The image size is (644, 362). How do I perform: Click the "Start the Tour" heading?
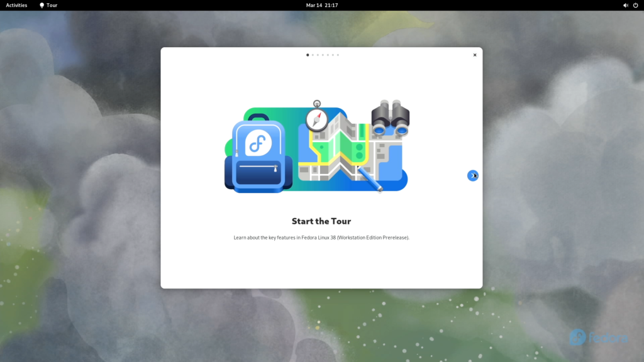(x=321, y=221)
